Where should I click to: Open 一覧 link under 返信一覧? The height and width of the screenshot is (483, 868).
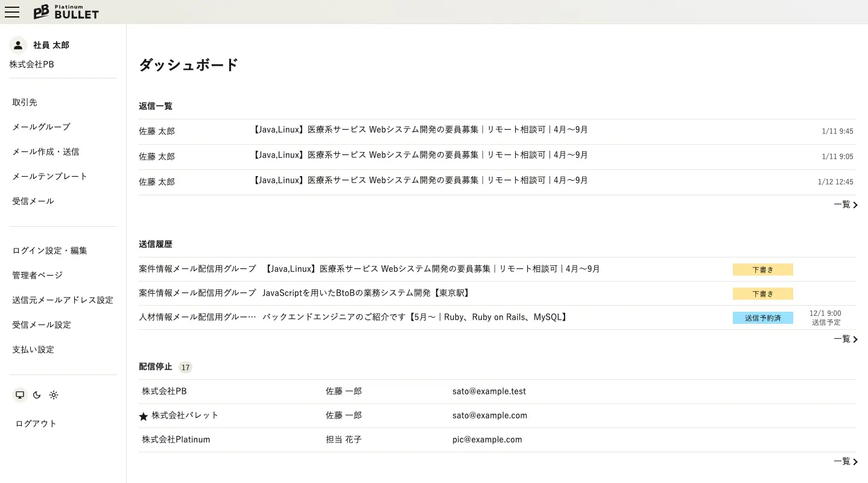click(x=846, y=204)
